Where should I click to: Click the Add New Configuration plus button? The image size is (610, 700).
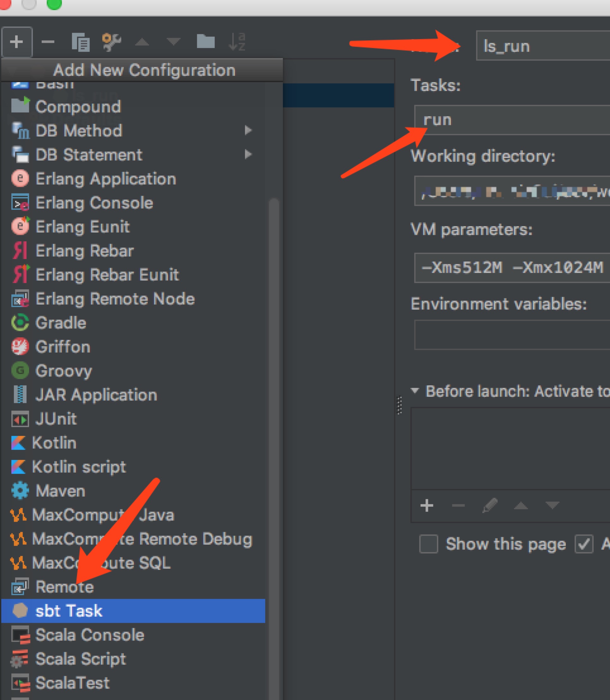pos(17,42)
